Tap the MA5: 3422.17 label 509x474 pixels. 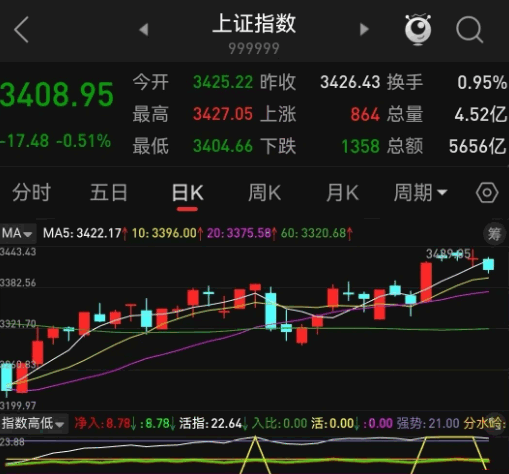[82, 233]
